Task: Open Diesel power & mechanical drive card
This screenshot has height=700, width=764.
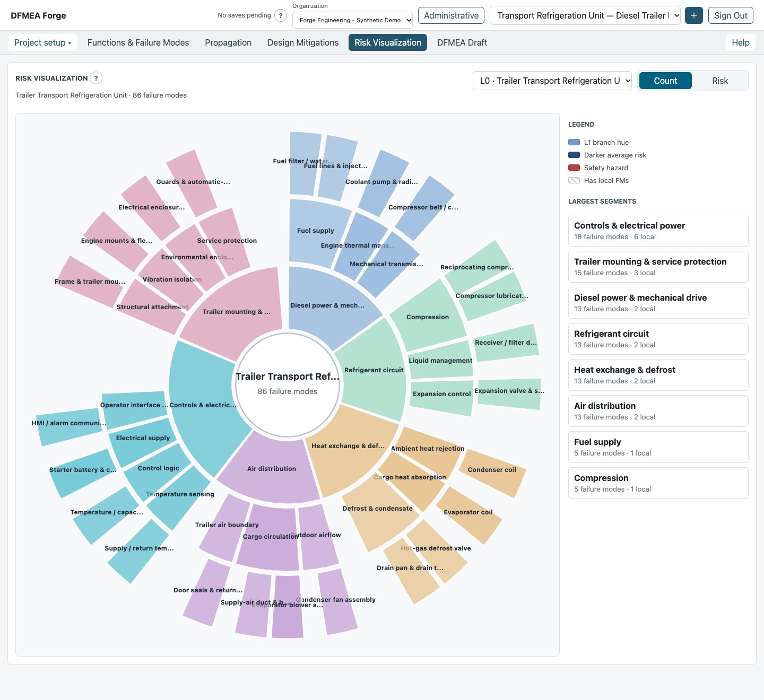Action: click(658, 303)
